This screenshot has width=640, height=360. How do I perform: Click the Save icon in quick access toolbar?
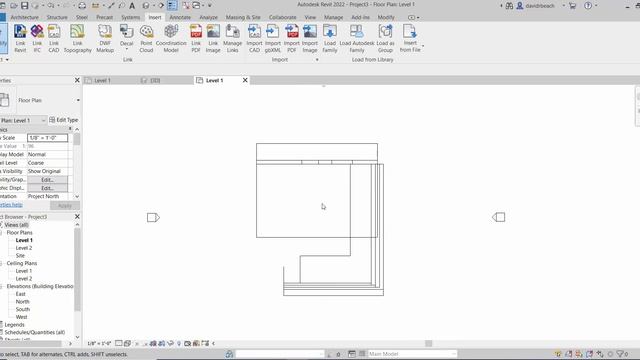(x=24, y=6)
